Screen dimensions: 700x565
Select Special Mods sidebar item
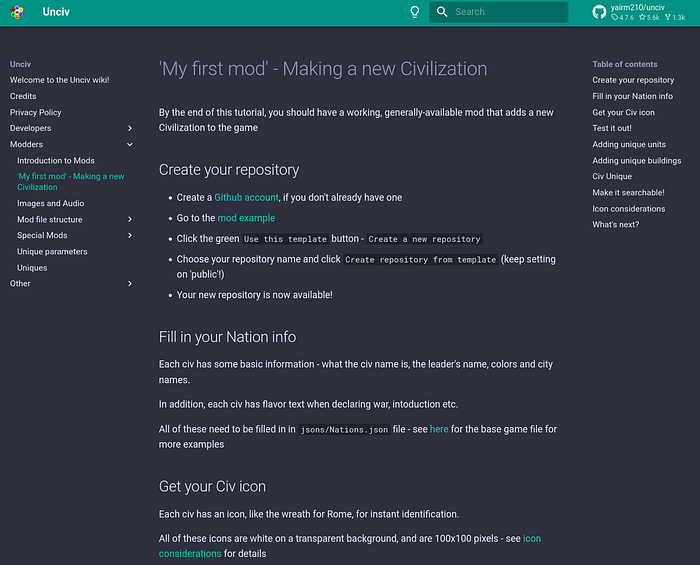(x=42, y=236)
